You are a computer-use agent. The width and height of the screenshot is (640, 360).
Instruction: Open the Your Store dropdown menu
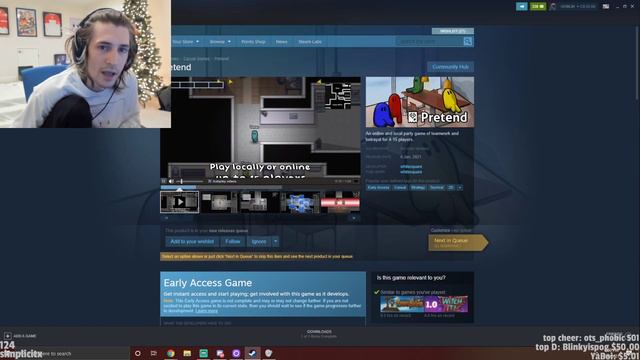coord(185,42)
